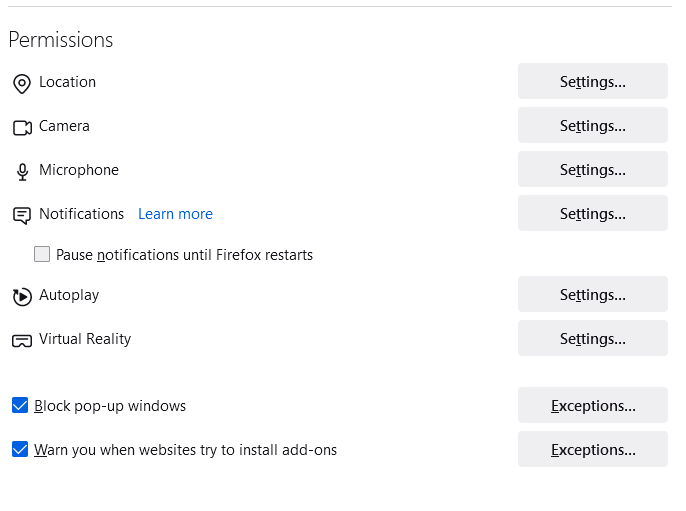Uncheck Block pop-up windows
Image resolution: width=686 pixels, height=511 pixels.
coord(20,405)
